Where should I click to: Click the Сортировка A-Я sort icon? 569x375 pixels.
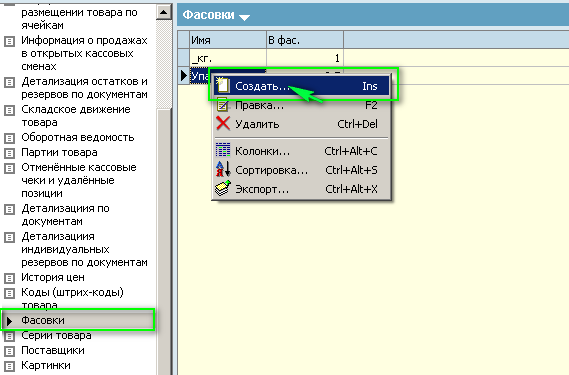pos(223,169)
